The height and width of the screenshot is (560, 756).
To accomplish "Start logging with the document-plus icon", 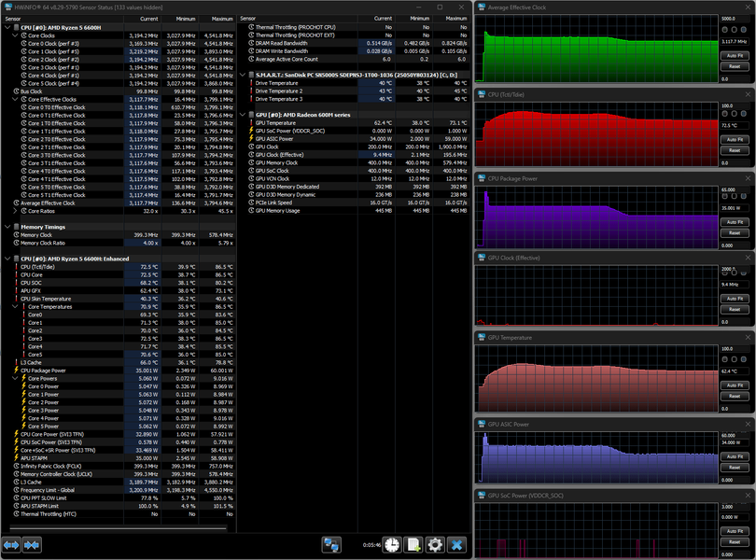I will pyautogui.click(x=413, y=545).
